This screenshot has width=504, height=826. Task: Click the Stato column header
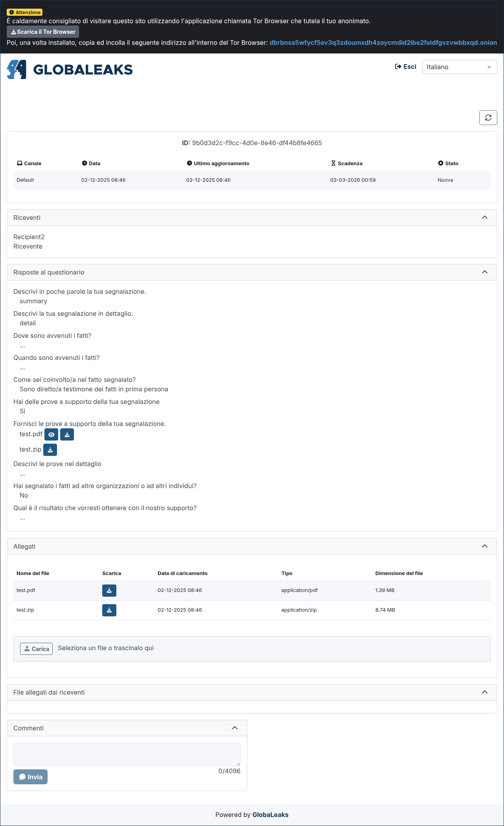pos(448,163)
